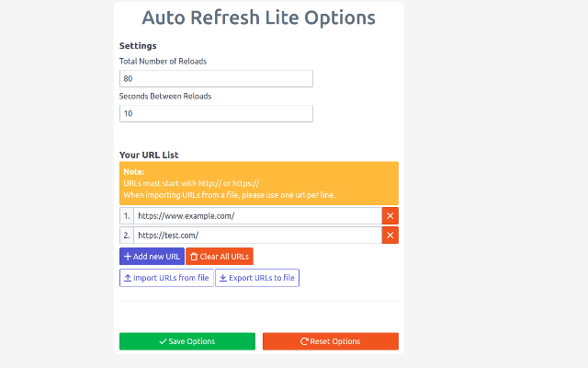Focus the Total Number of Reloads field

(216, 79)
